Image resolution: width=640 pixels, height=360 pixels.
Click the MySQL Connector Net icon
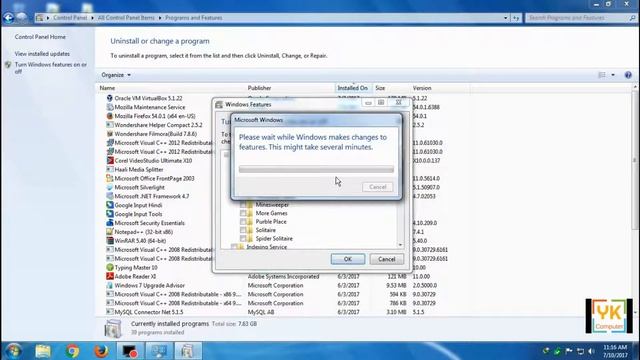(109, 312)
